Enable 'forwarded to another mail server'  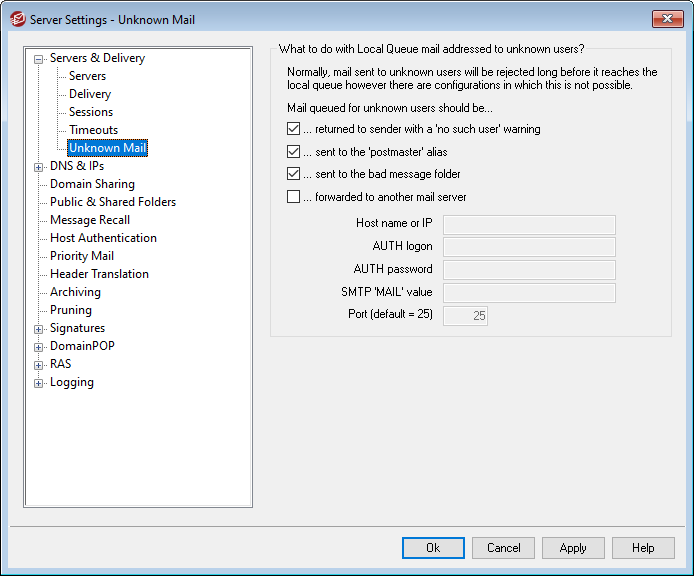coord(293,197)
